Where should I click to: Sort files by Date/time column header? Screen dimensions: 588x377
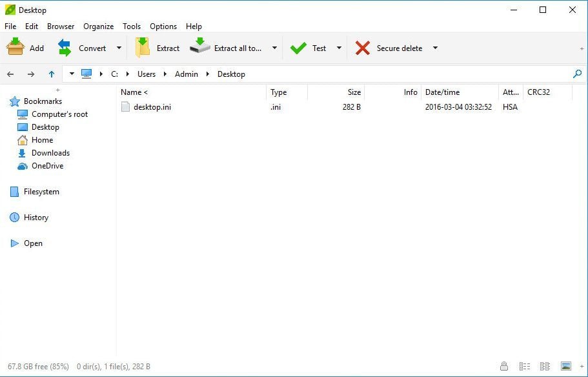coord(442,92)
